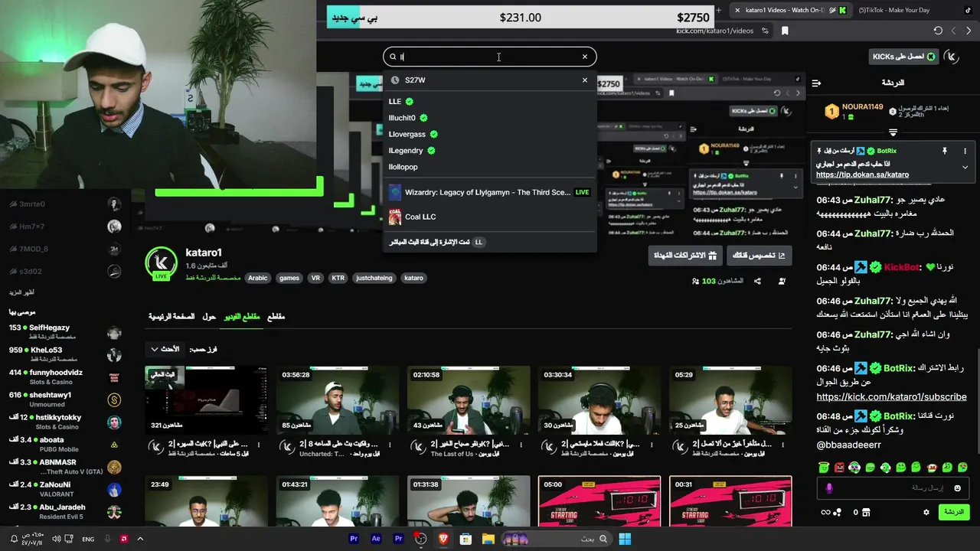Viewport: 980px width, 551px height.
Task: Open the Home channel tab
Action: [171, 316]
